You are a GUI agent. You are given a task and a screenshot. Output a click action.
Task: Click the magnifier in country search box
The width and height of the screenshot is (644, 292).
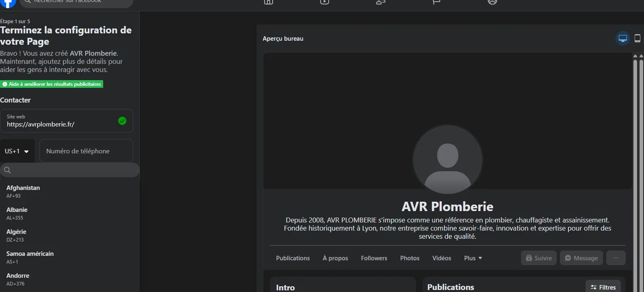[x=7, y=170]
